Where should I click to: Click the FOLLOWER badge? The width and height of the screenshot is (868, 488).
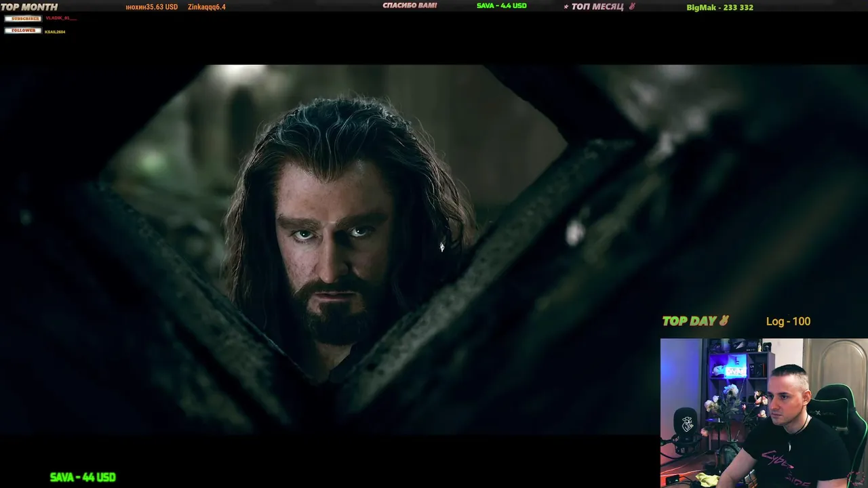(23, 30)
